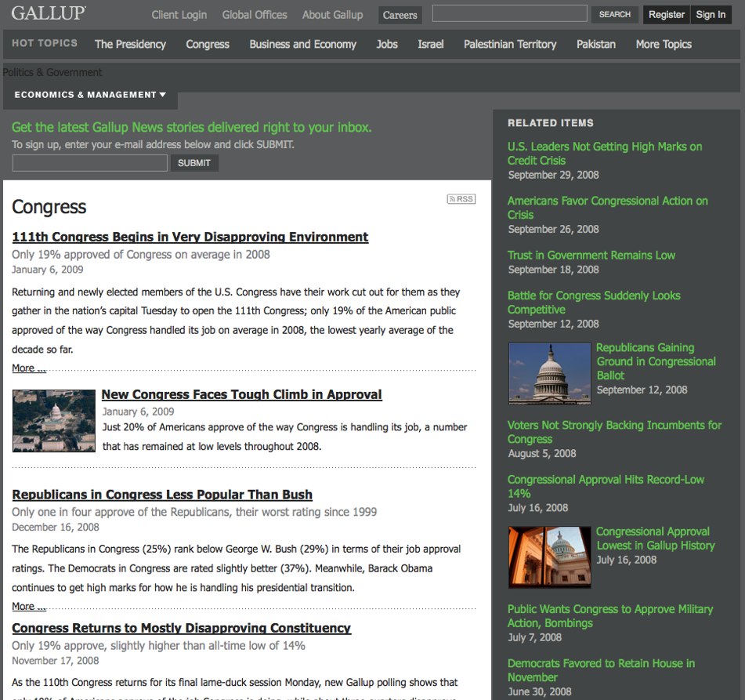745x700 pixels.
Task: Expand More Topics menu
Action: [x=664, y=44]
